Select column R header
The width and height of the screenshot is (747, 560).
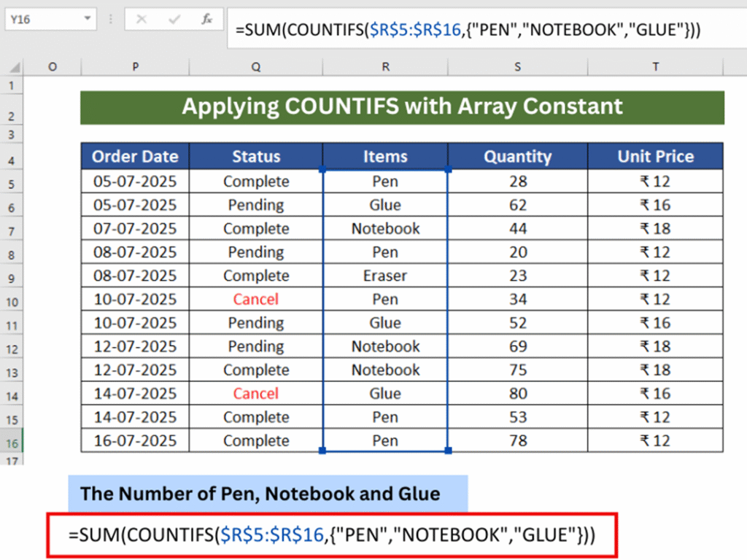coord(385,67)
